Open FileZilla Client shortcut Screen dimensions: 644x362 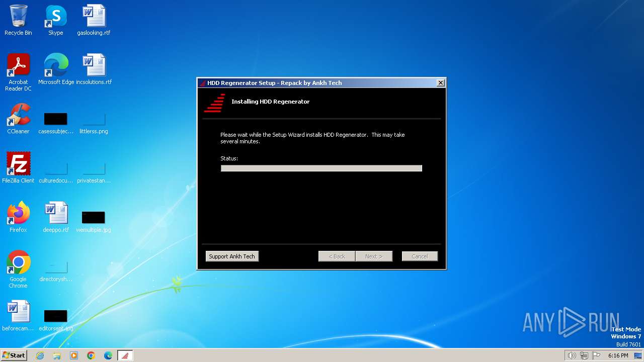click(x=18, y=168)
